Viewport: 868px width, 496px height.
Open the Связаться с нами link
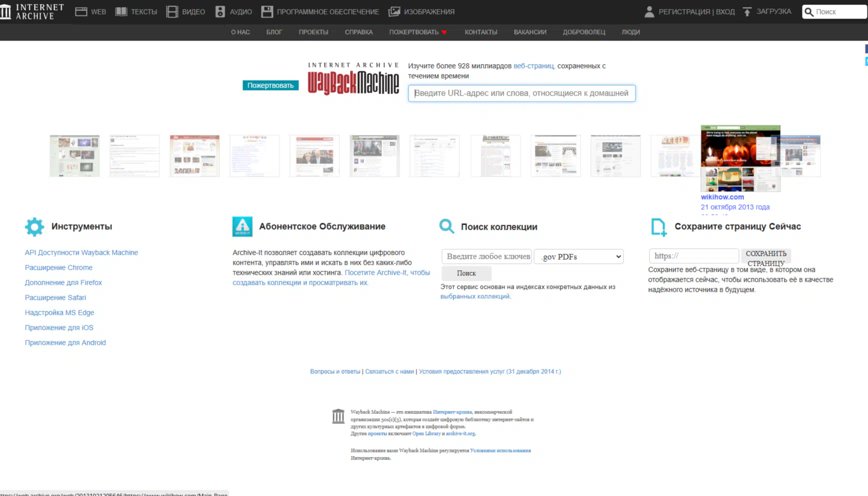click(389, 372)
